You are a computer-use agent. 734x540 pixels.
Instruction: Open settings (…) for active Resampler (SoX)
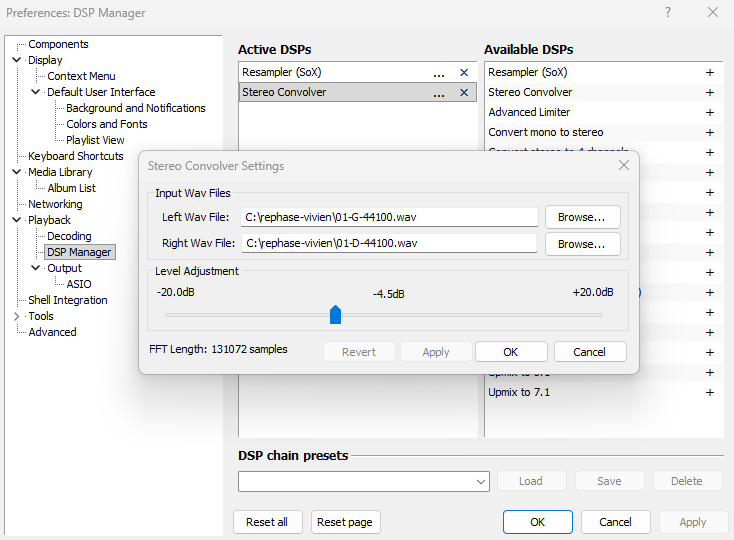point(439,73)
